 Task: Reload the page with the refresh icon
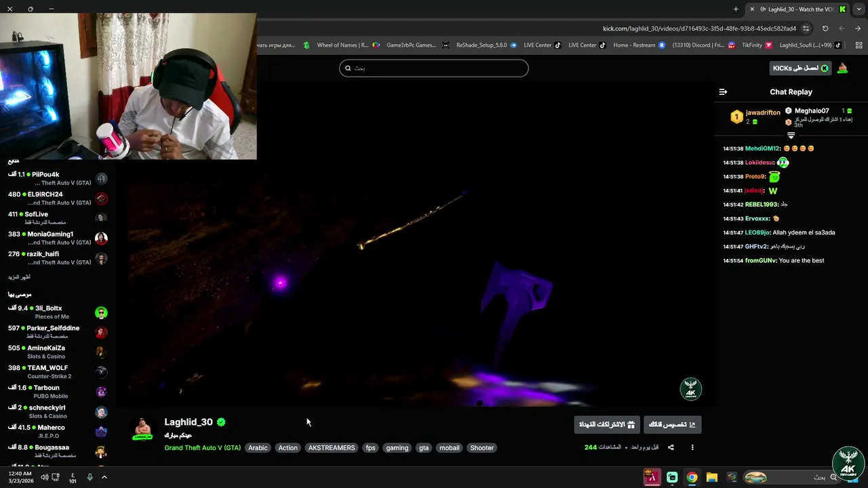click(825, 28)
